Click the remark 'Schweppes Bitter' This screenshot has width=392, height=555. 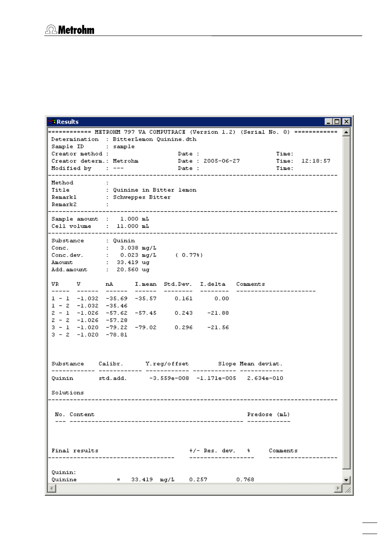click(x=142, y=197)
